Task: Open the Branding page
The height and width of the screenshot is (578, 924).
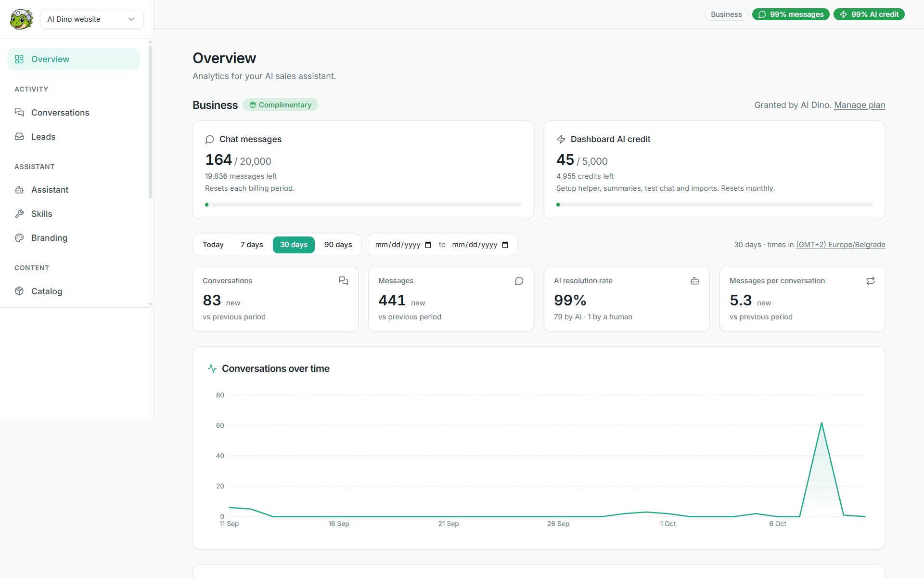Action: pos(74,238)
